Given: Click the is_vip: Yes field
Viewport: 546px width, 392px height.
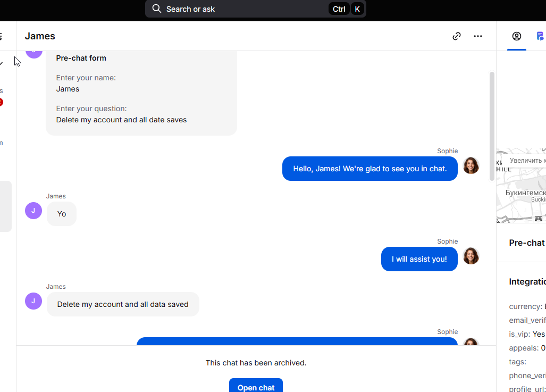Looking at the screenshot, I should click(527, 334).
